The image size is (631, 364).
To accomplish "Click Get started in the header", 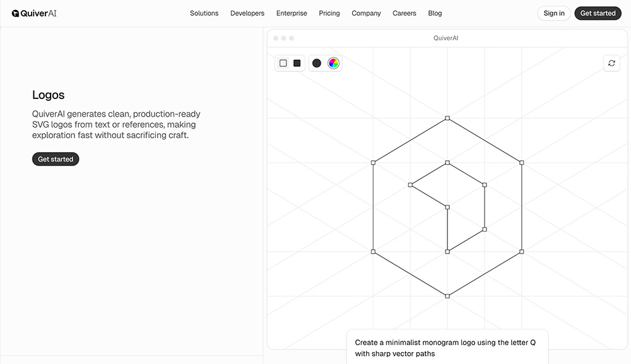I will click(x=598, y=13).
